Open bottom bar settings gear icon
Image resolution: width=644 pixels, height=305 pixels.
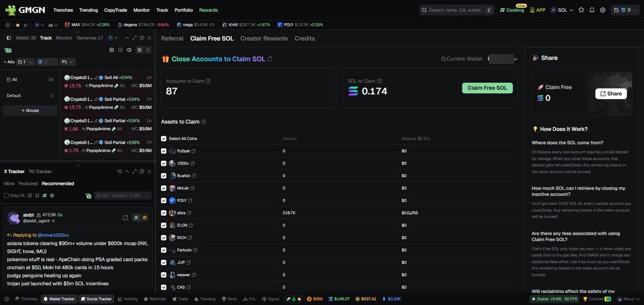click(x=7, y=299)
